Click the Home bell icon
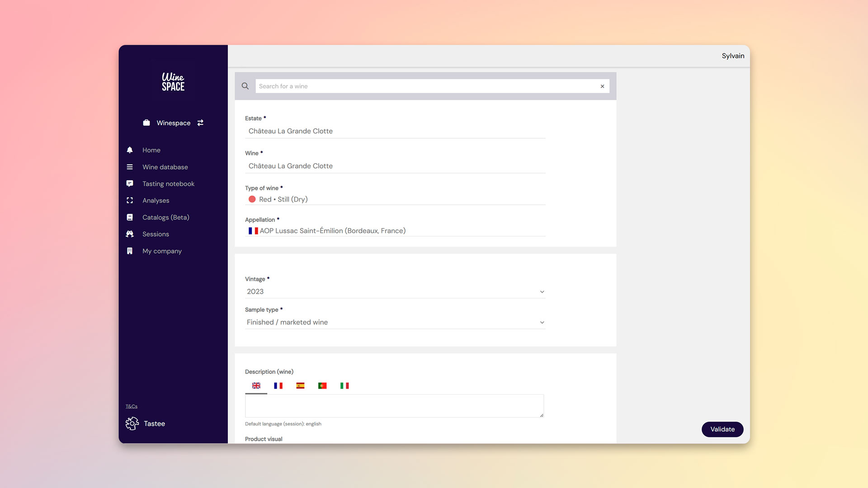Screen dimensions: 868x488 click(130, 150)
